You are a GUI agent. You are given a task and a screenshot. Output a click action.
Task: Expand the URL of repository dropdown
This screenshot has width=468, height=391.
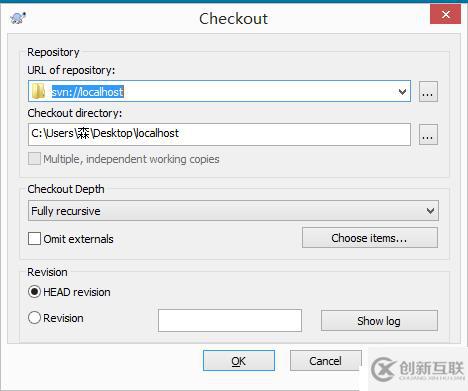(402, 91)
